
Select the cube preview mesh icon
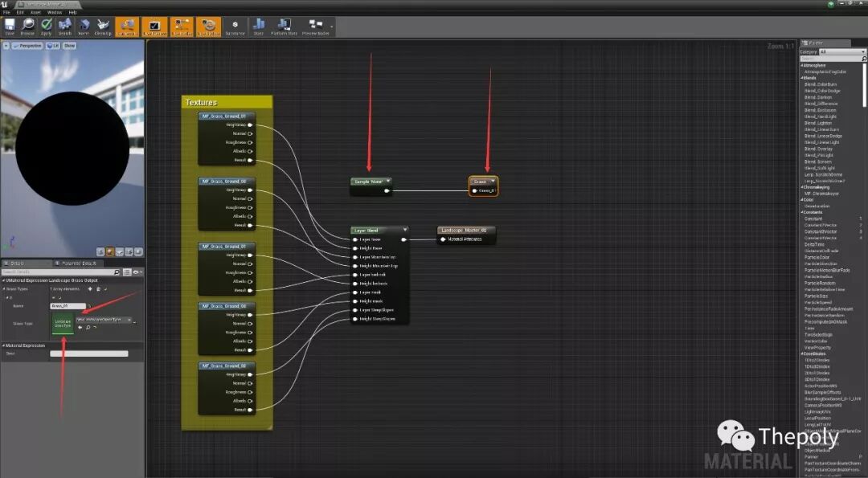(129, 251)
